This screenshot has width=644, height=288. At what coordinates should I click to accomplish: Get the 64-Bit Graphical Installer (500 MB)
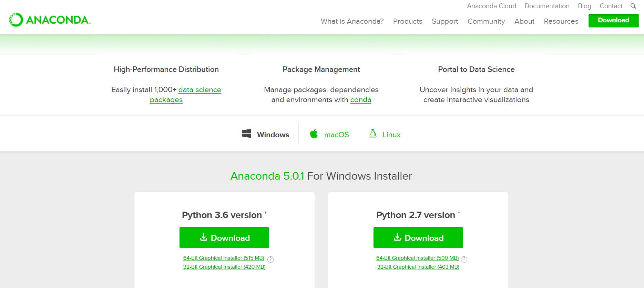417,258
